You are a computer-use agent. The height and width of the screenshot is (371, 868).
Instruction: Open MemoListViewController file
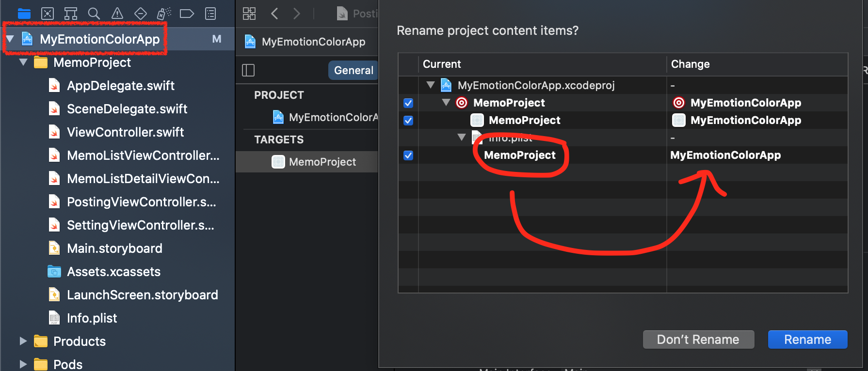(143, 155)
